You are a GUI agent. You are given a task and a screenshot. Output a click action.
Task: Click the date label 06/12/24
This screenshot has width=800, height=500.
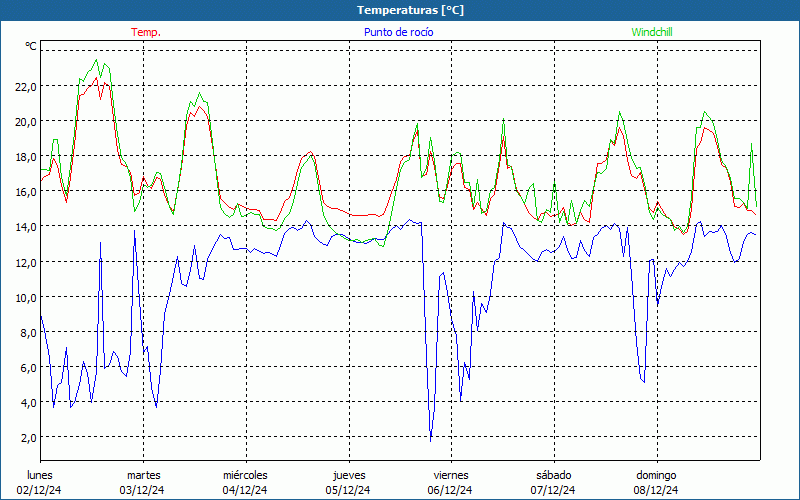[450, 490]
